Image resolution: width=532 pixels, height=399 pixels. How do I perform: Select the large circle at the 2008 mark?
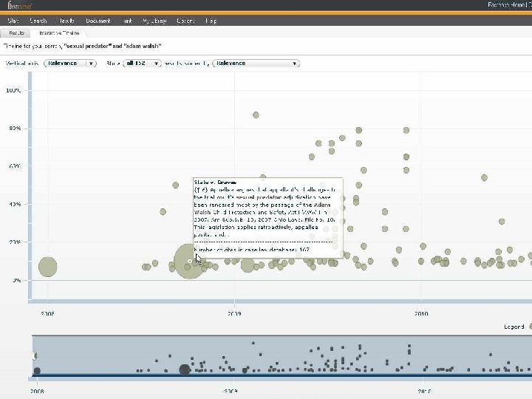pos(48,267)
